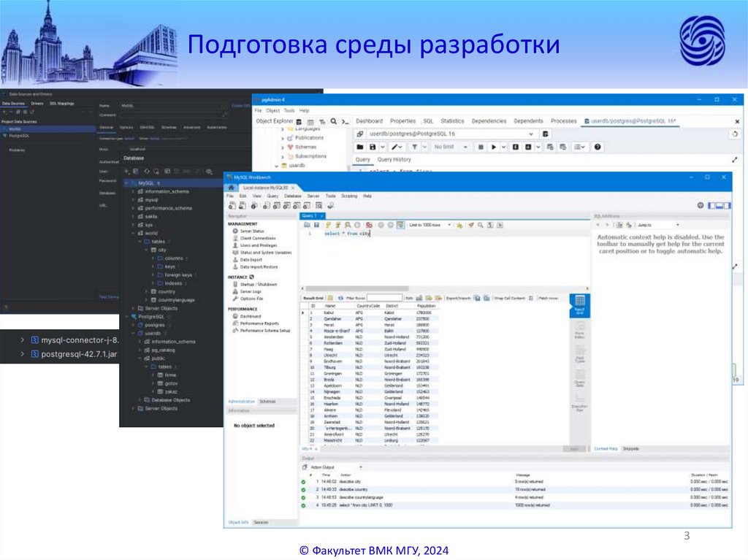Viewport: 748px width, 560px height.
Task: Click the Filter Rows input field
Action: (384, 298)
